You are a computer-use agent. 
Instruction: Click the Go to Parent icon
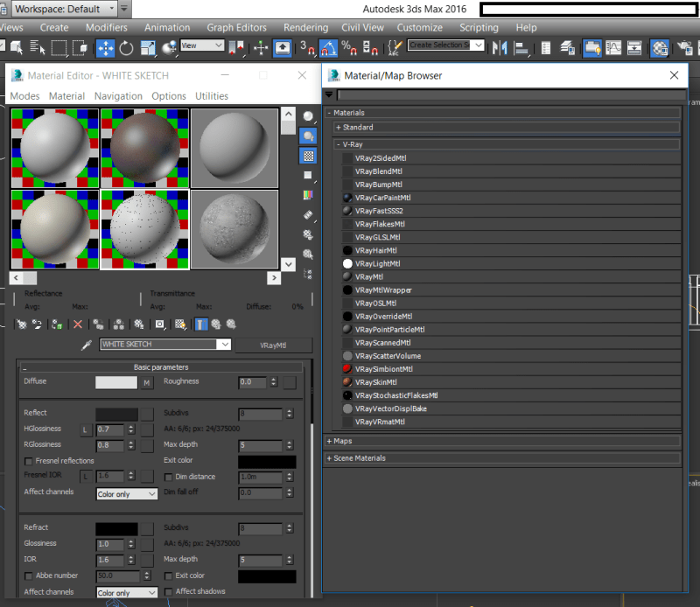217,324
